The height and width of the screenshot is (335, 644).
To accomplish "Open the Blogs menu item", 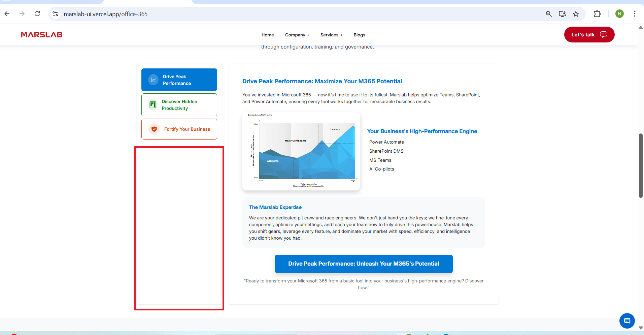I will [x=359, y=35].
